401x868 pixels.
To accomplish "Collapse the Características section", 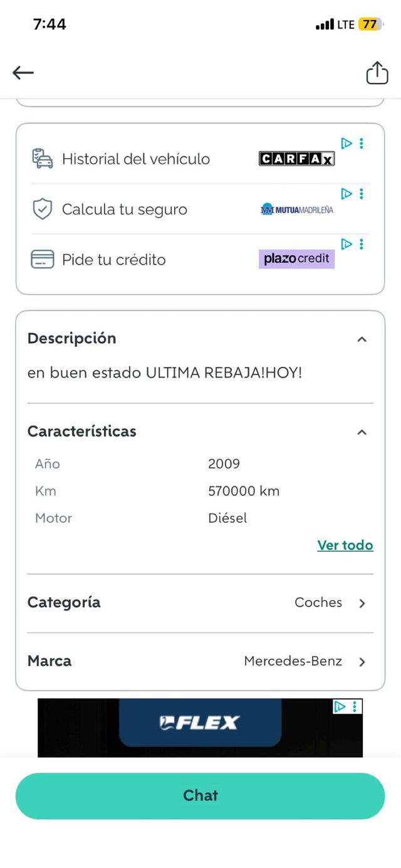I will 362,431.
